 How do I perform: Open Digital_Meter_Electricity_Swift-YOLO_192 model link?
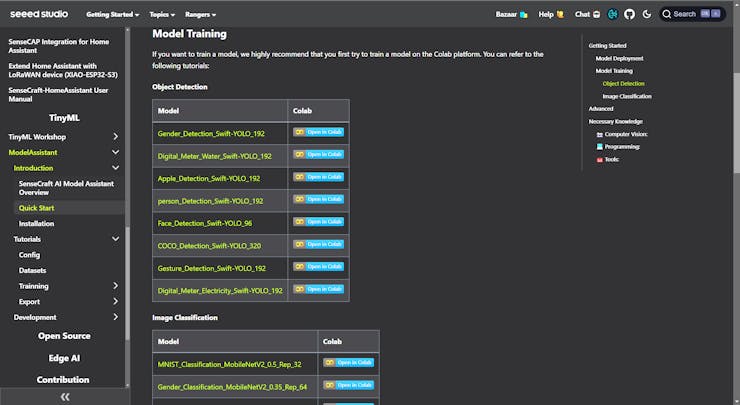220,291
